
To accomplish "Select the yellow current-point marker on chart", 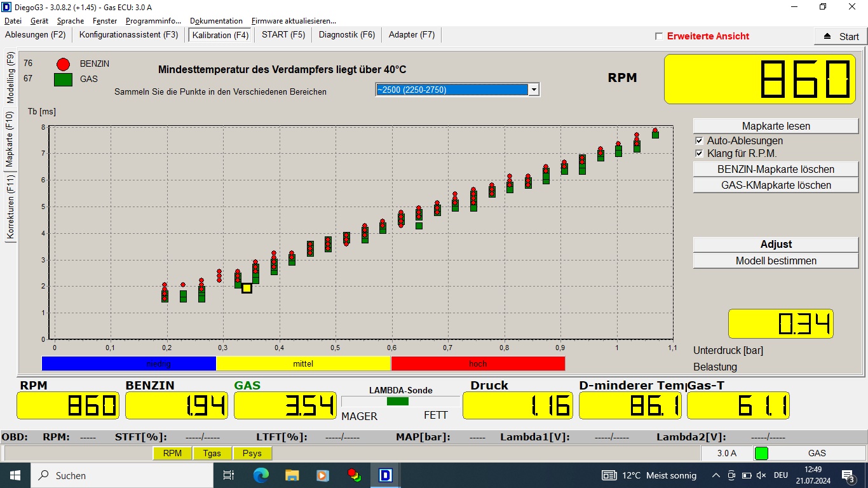I will click(x=247, y=288).
